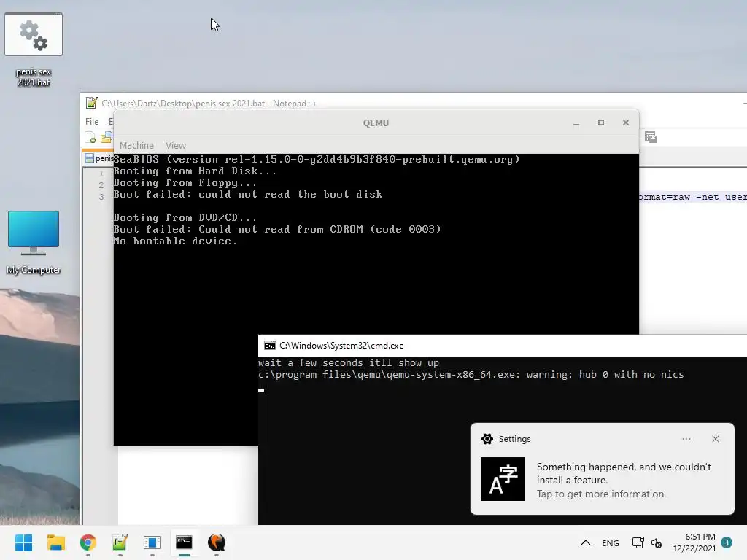
Task: Open network status tray icon
Action: point(638,542)
